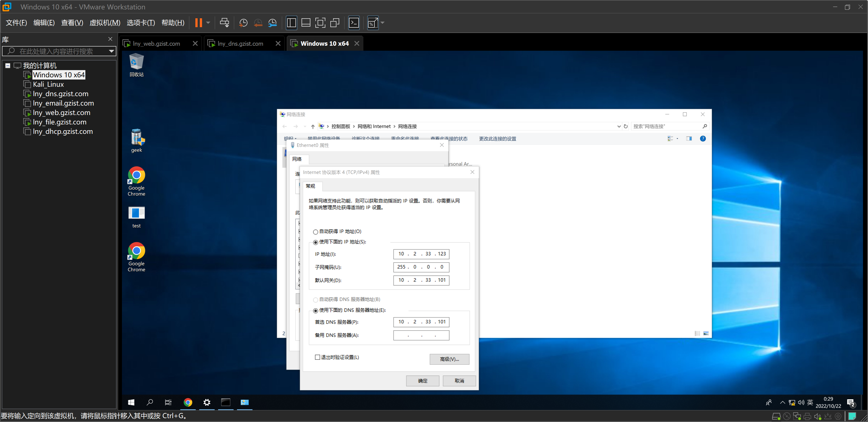The width and height of the screenshot is (868, 422).
Task: Open the 虚拟机(M) menu
Action: (105, 23)
